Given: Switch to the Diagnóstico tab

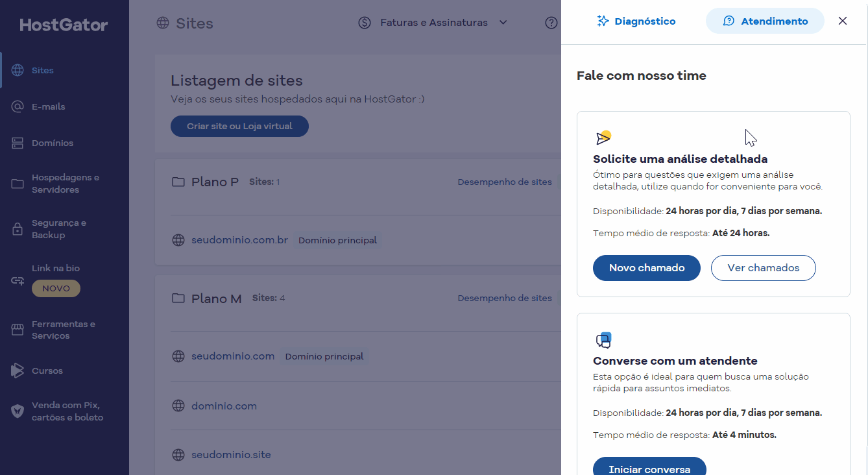Looking at the screenshot, I should 636,21.
